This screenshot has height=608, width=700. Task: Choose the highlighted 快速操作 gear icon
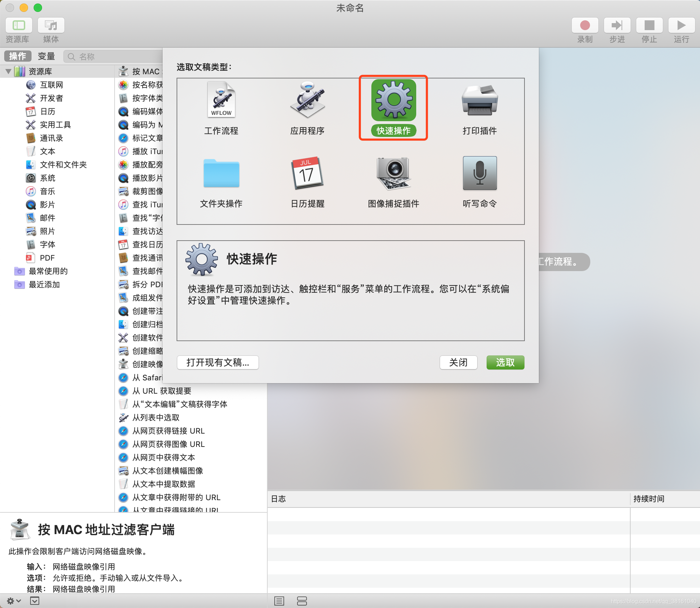393,101
